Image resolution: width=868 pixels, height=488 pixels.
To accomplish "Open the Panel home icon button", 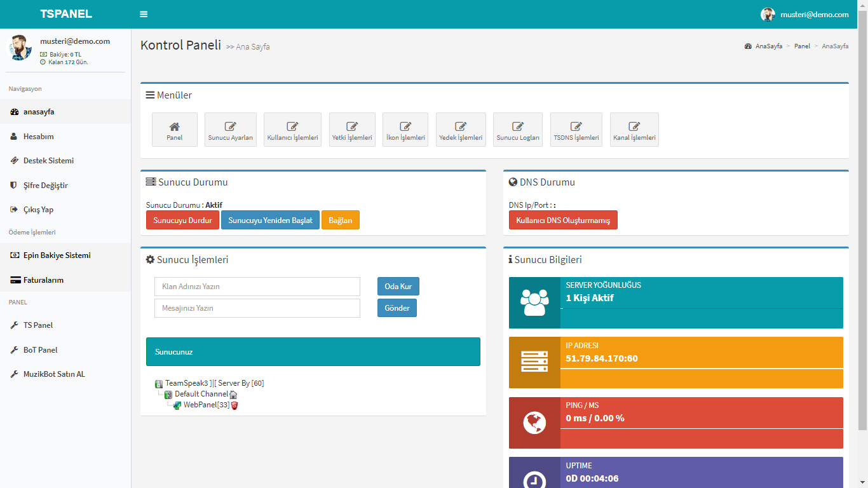I will pos(175,130).
